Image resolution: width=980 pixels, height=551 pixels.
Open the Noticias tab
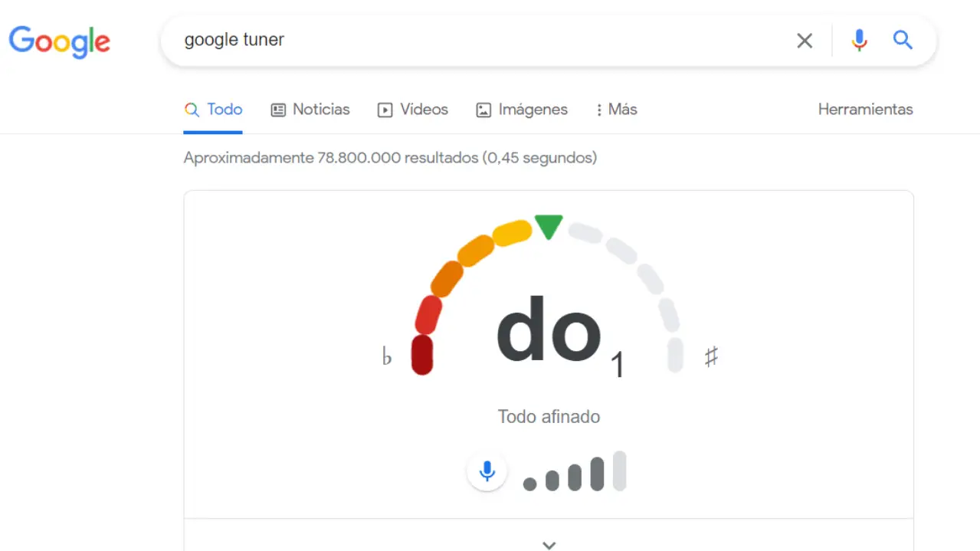(310, 110)
